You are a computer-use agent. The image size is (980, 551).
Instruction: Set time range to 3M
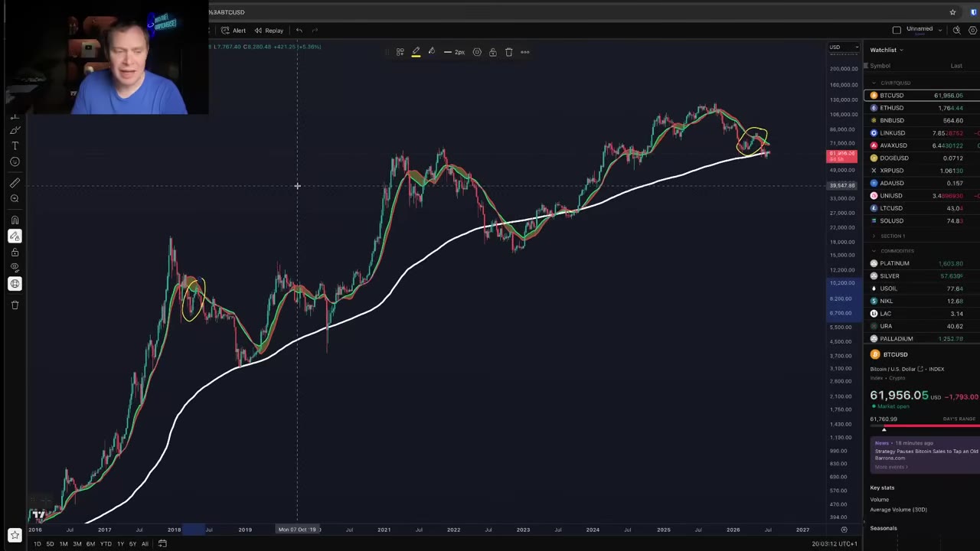77,543
